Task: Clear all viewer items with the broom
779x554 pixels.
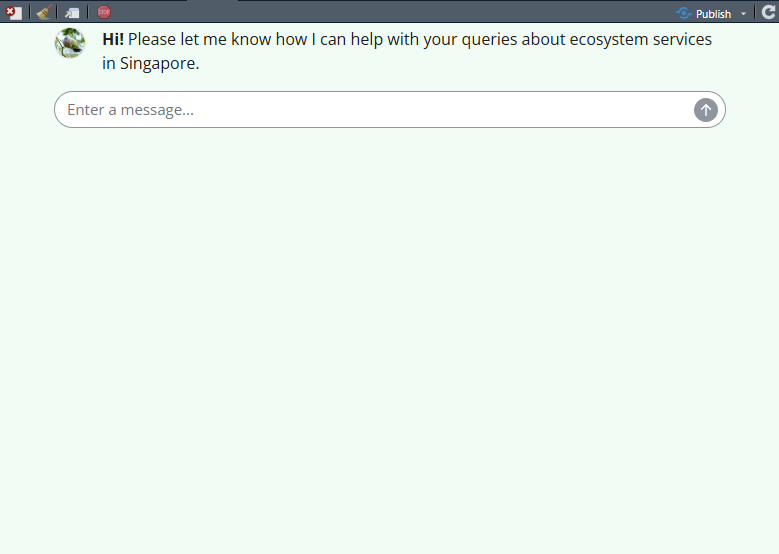Action: tap(43, 13)
